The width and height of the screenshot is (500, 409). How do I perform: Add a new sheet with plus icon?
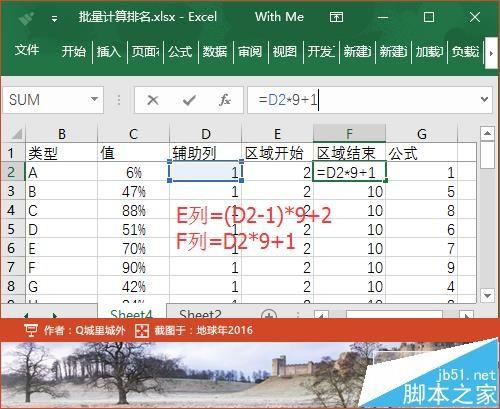pos(269,314)
